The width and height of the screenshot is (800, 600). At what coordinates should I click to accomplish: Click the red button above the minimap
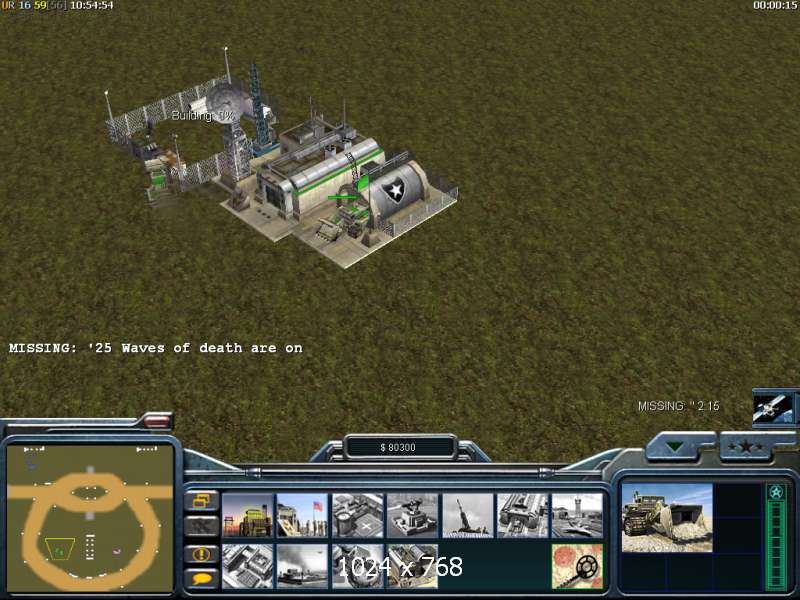coord(157,421)
